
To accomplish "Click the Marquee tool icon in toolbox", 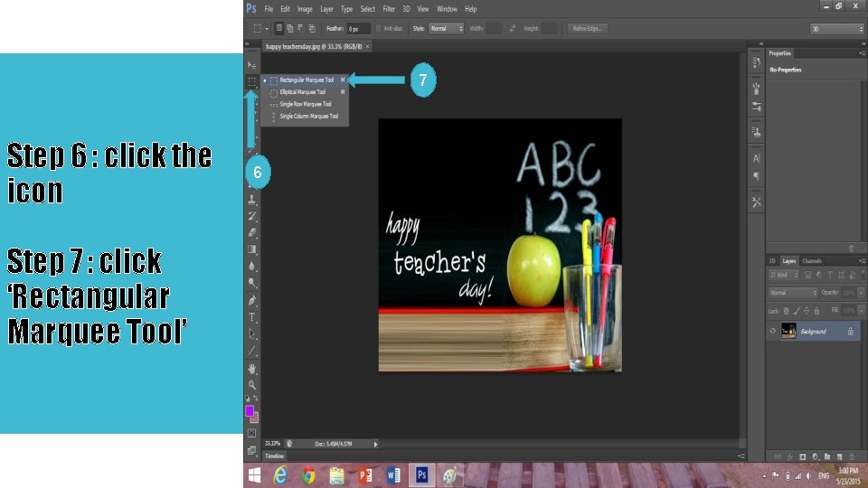I will coord(252,81).
